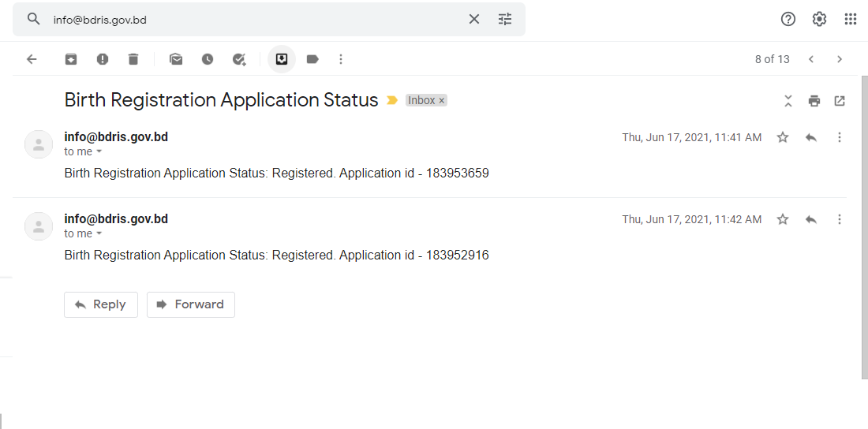868x429 pixels.
Task: Remove the Inbox label from conversation
Action: click(442, 101)
